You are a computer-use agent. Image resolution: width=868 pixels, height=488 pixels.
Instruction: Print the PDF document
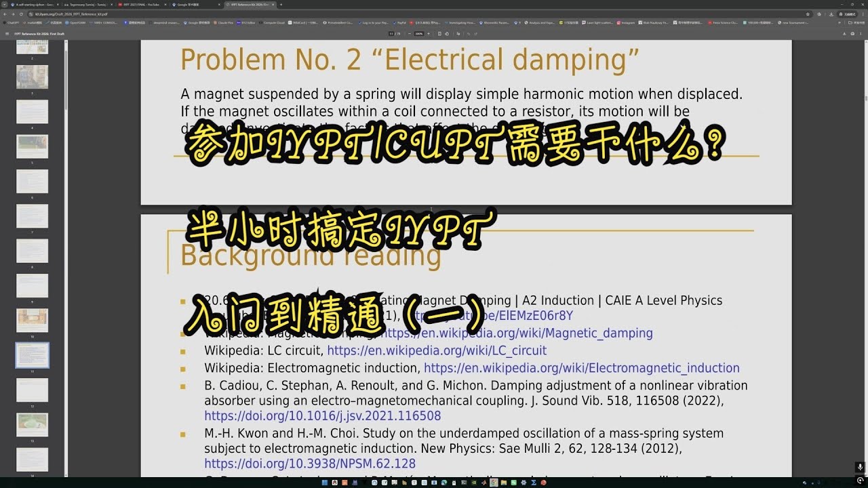click(x=851, y=33)
